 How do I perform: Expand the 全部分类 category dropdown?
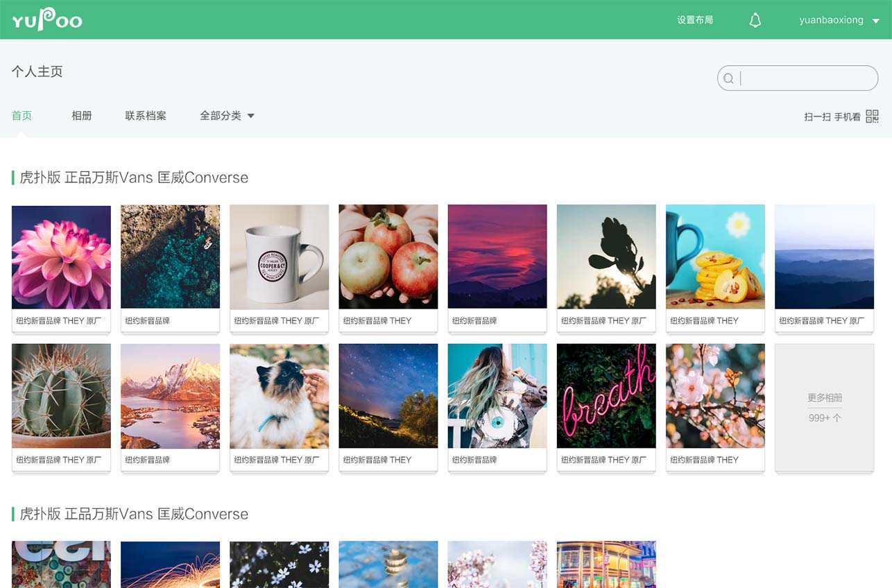(x=227, y=116)
